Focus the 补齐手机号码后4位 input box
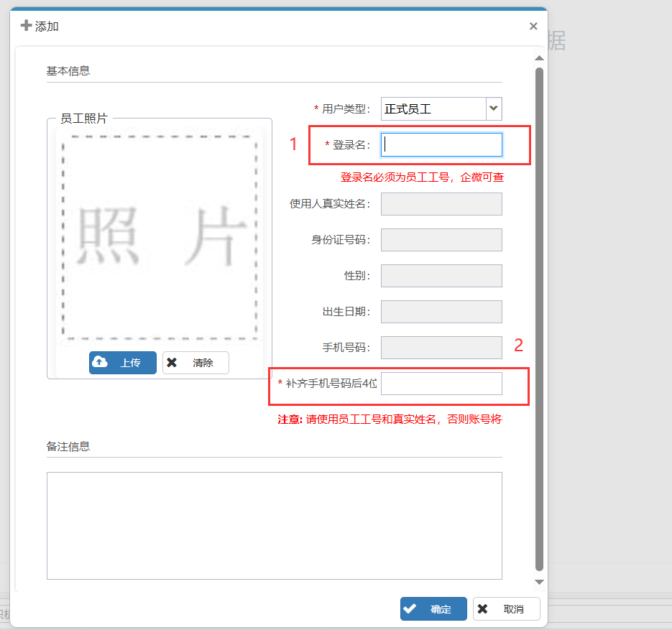Viewport: 672px width, 630px height. coord(441,384)
